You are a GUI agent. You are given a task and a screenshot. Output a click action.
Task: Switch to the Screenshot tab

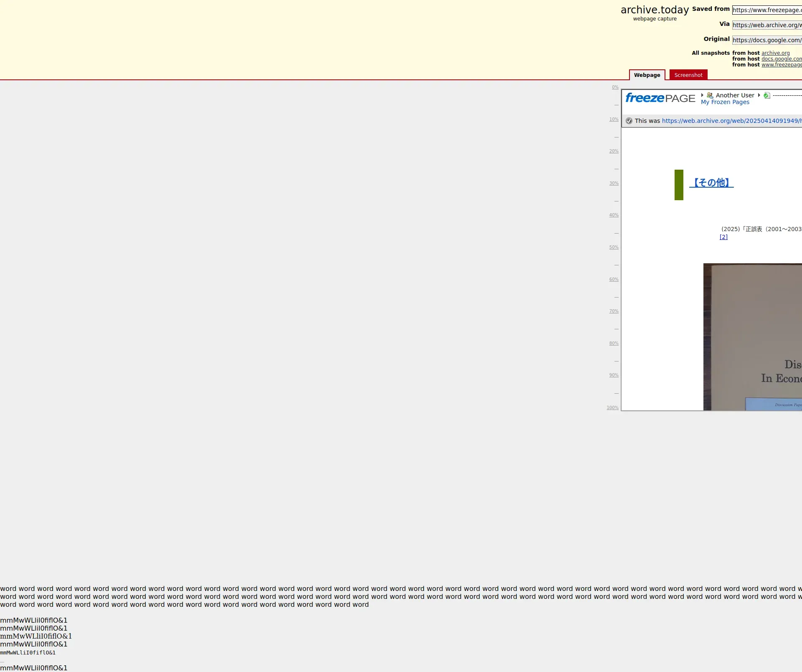(688, 75)
